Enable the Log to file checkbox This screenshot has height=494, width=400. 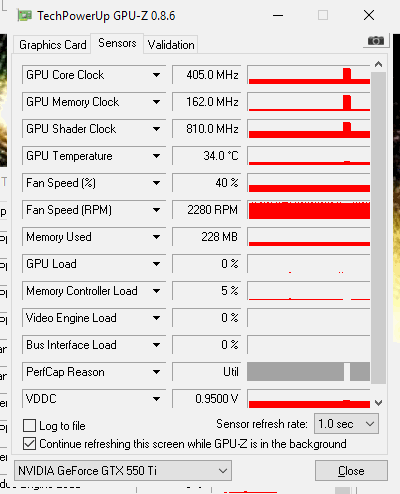click(29, 426)
